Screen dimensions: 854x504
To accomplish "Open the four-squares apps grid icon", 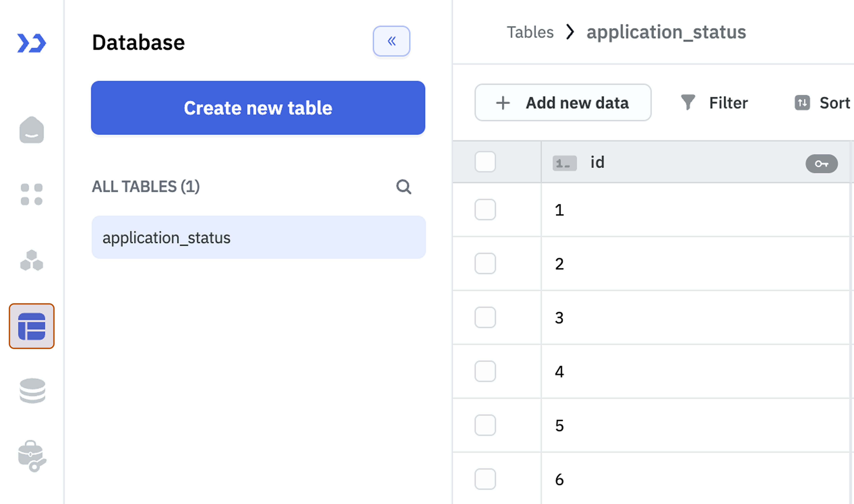I will point(32,195).
